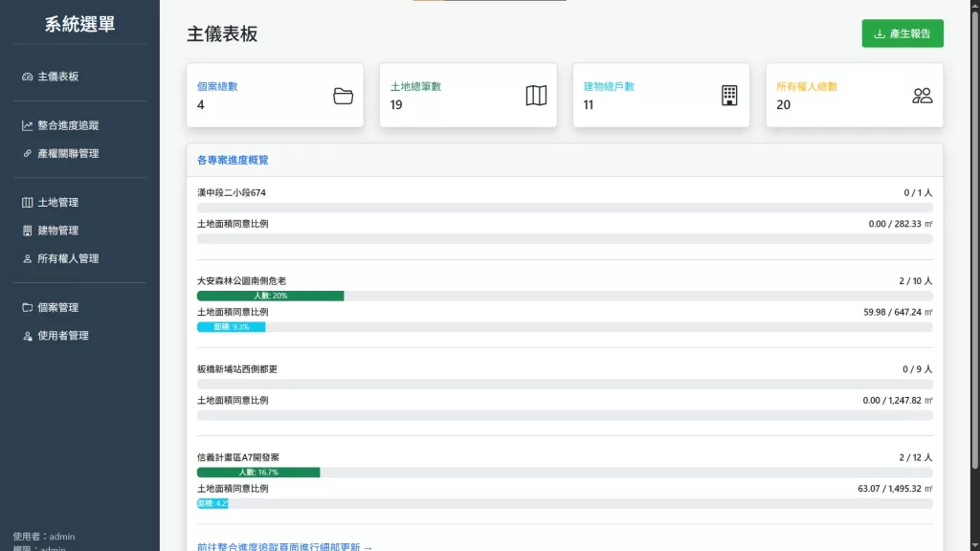Go to 所有權人管理 page
This screenshot has height=551, width=980.
coord(67,258)
